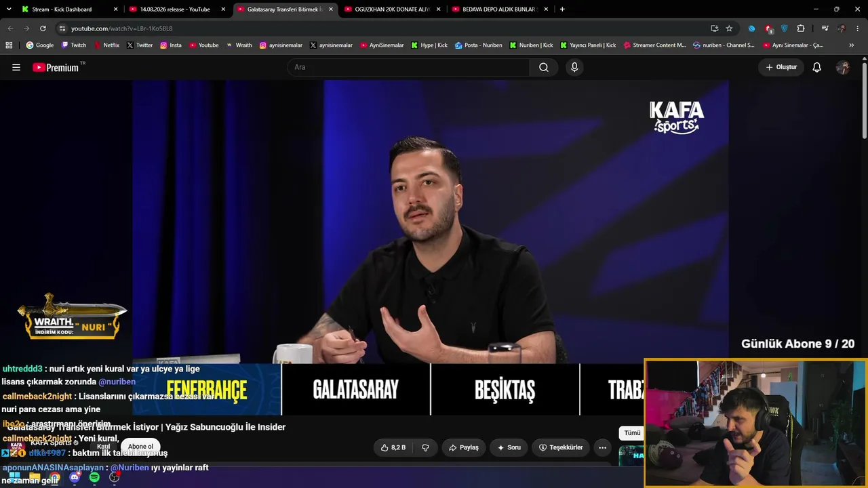
Task: Open the media control playlist icon
Action: [825, 28]
